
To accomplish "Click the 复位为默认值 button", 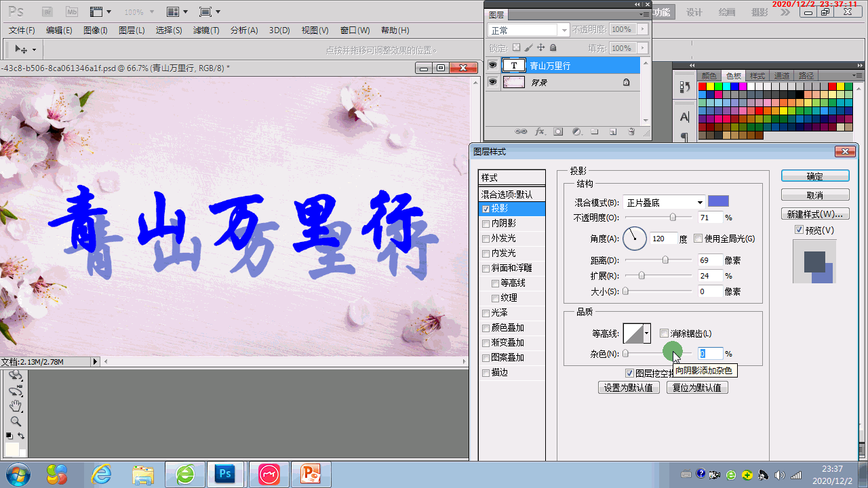I will (697, 388).
